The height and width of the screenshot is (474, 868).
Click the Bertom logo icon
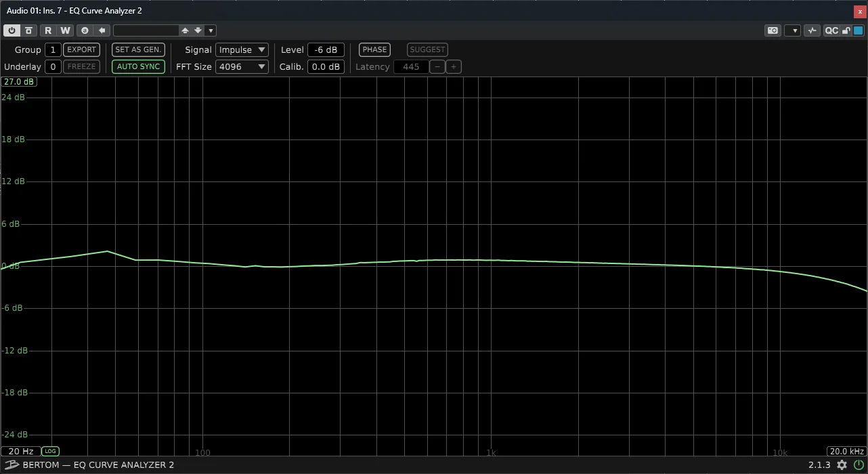[x=11, y=465]
